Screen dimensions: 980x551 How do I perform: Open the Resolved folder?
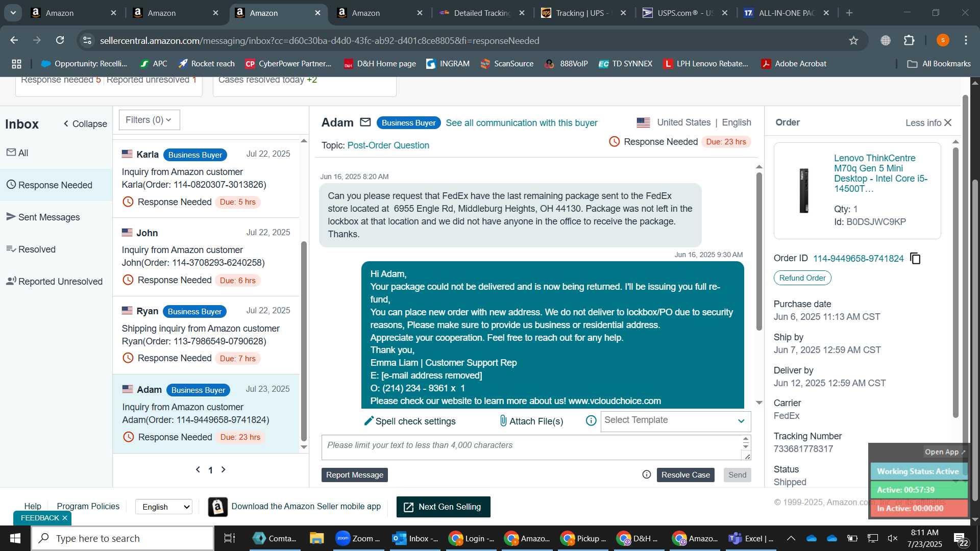[x=56, y=249]
